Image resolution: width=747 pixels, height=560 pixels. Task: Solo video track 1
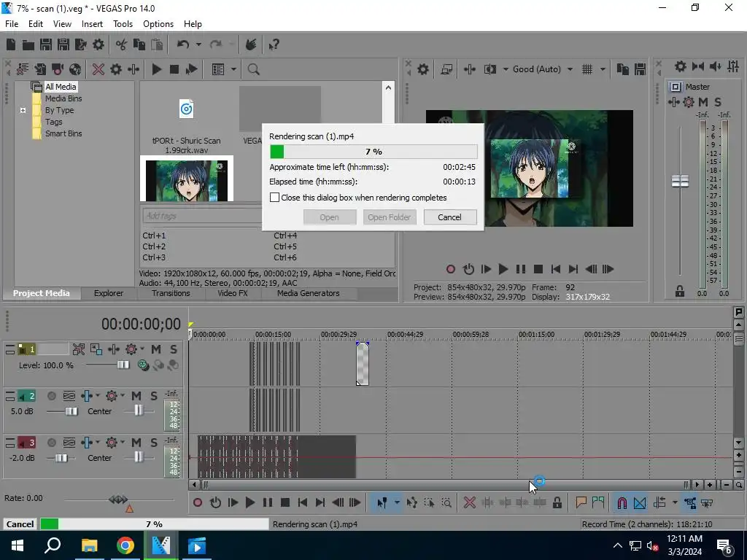174,349
